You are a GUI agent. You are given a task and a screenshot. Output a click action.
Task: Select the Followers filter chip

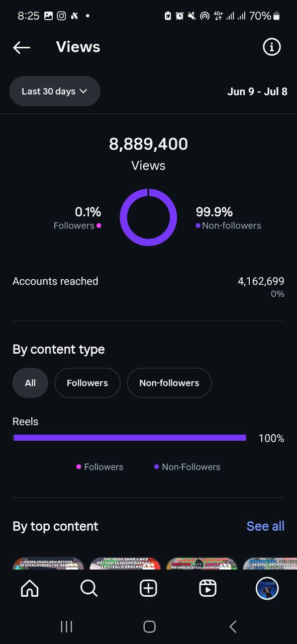(x=87, y=383)
